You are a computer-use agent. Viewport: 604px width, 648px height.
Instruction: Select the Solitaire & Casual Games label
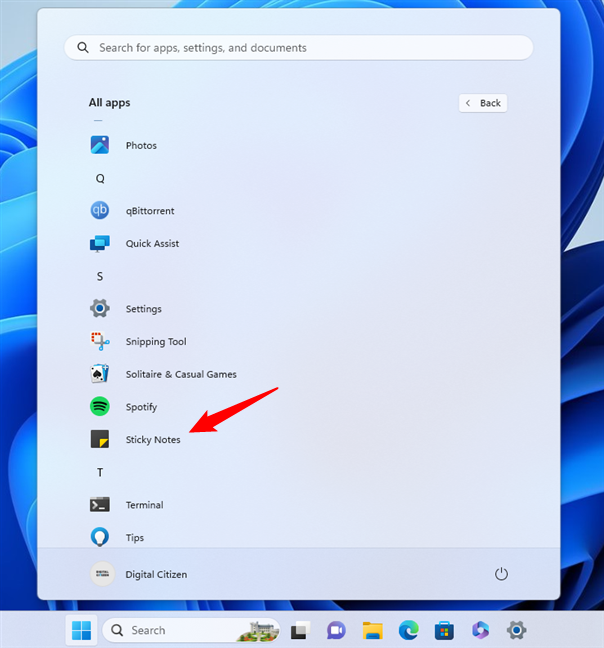click(181, 374)
